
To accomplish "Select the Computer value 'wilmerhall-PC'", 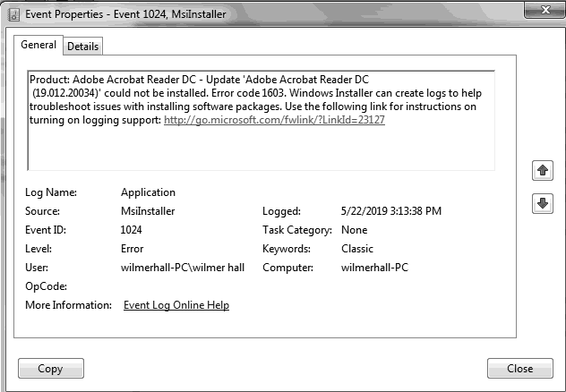I will pos(374,268).
